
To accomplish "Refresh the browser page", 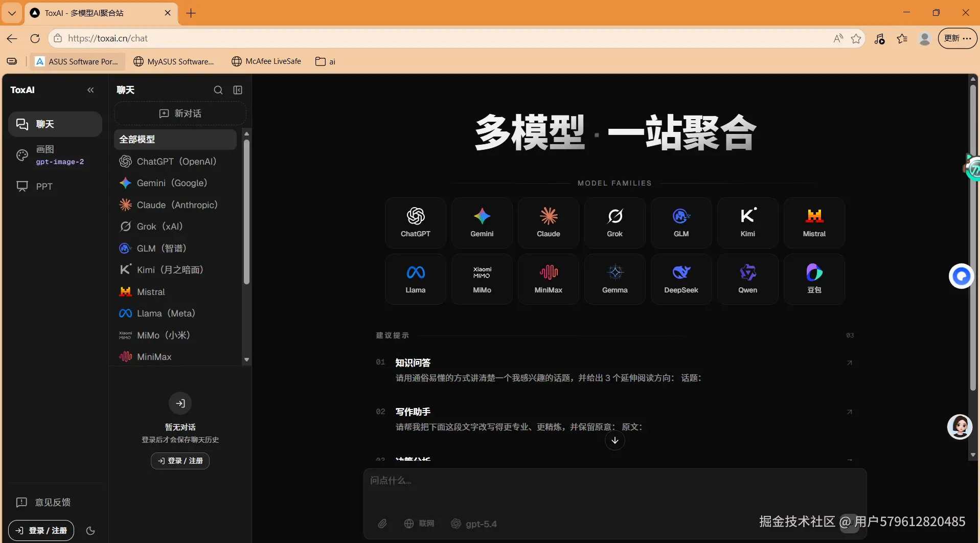I will click(x=35, y=38).
